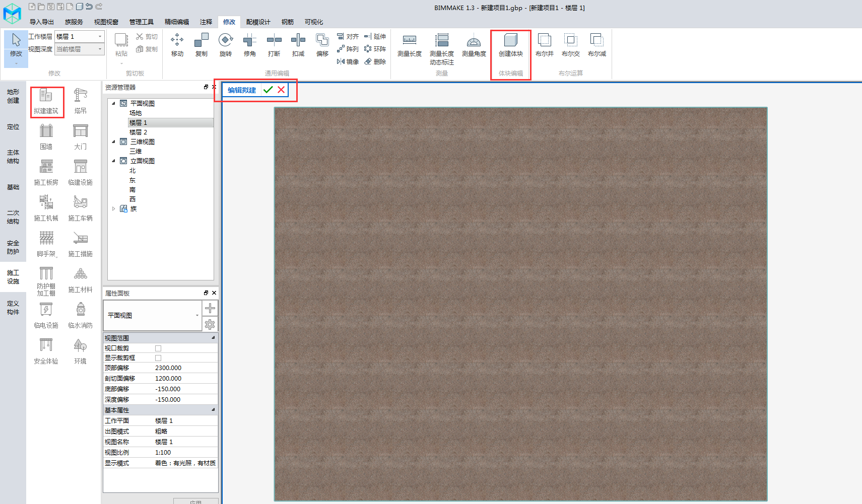
Task: Cancel 编辑拟建 with red X
Action: coord(281,90)
